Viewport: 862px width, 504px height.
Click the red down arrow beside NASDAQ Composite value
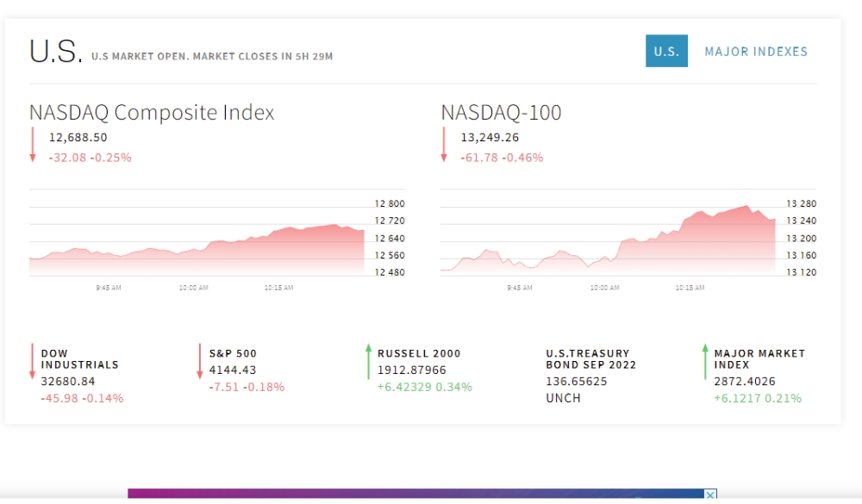tap(33, 145)
